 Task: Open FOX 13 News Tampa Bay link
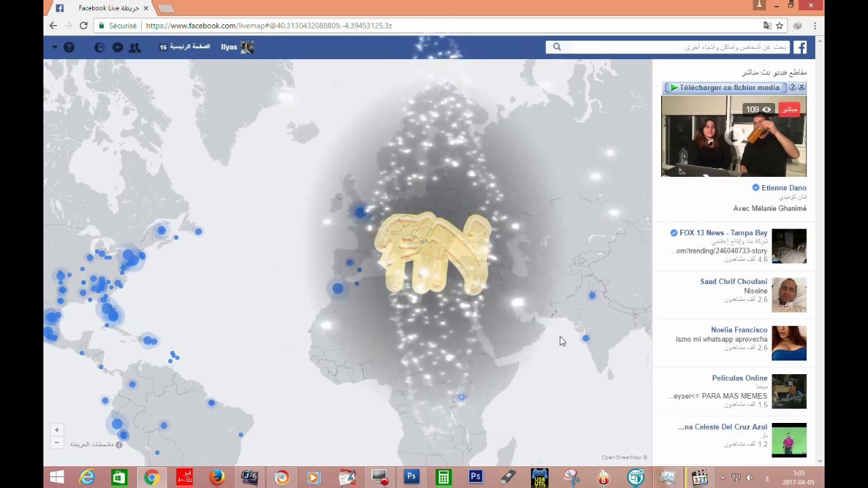click(724, 232)
